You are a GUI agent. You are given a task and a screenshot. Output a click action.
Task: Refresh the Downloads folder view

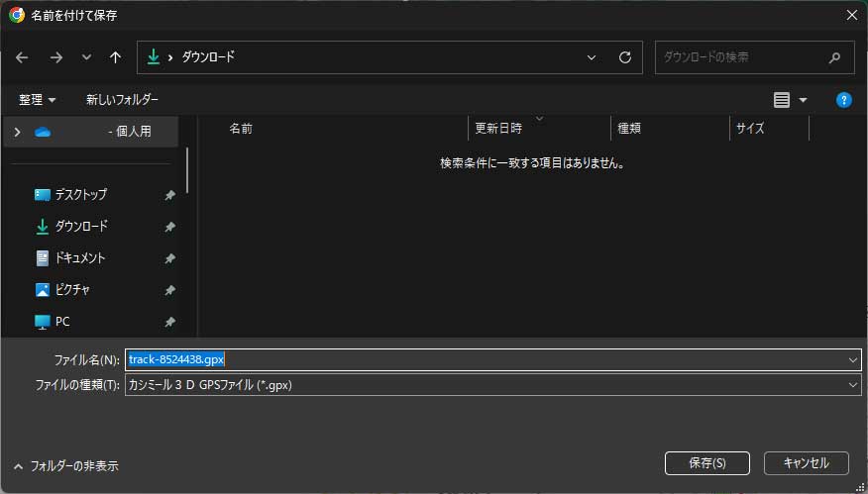tap(625, 57)
